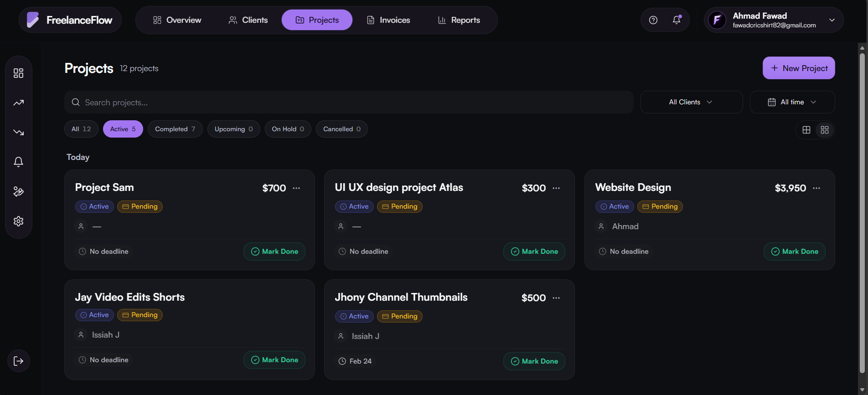868x395 pixels.
Task: Open the settings gear icon in the sidebar
Action: pyautogui.click(x=18, y=221)
